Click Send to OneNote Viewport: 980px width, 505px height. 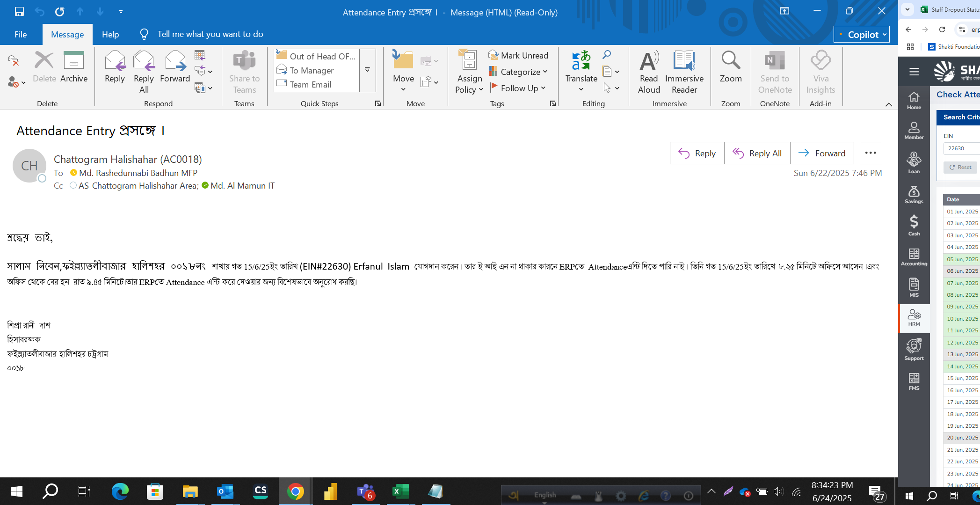(x=775, y=73)
